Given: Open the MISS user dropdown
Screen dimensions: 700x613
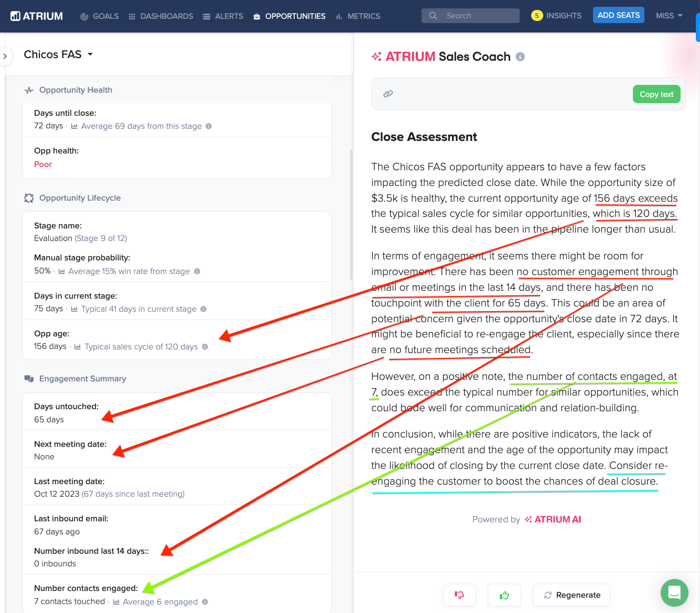Looking at the screenshot, I should [x=669, y=16].
